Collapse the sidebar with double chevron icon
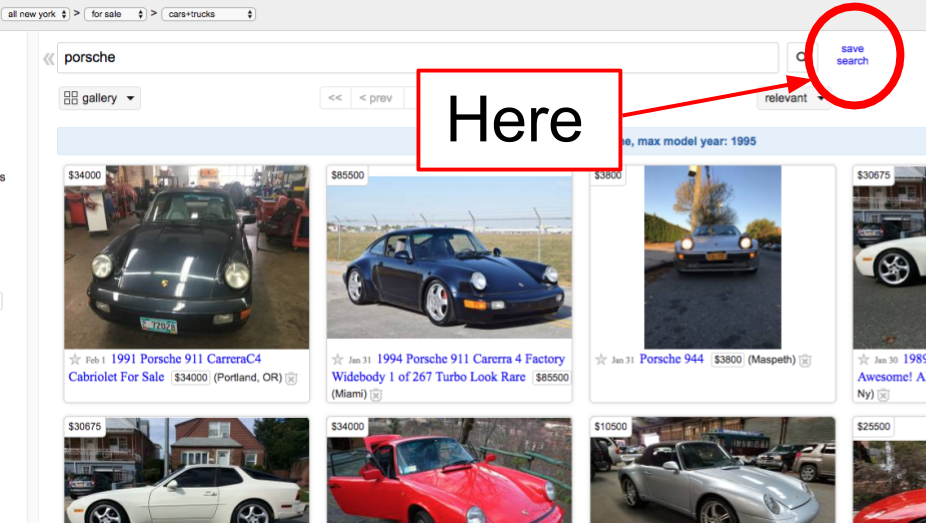This screenshot has height=523, width=926. 48,58
